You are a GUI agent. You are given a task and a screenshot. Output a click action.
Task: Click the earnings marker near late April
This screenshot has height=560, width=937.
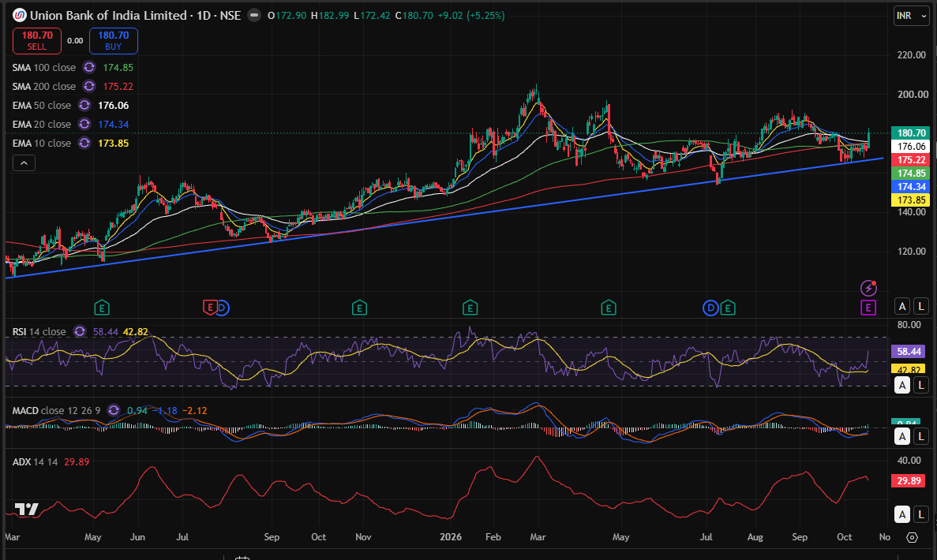609,308
